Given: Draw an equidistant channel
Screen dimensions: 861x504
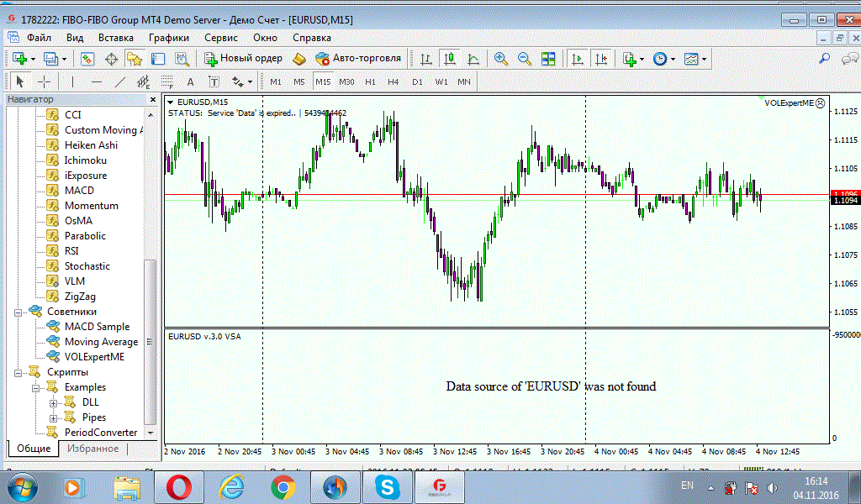Looking at the screenshot, I should point(143,81).
